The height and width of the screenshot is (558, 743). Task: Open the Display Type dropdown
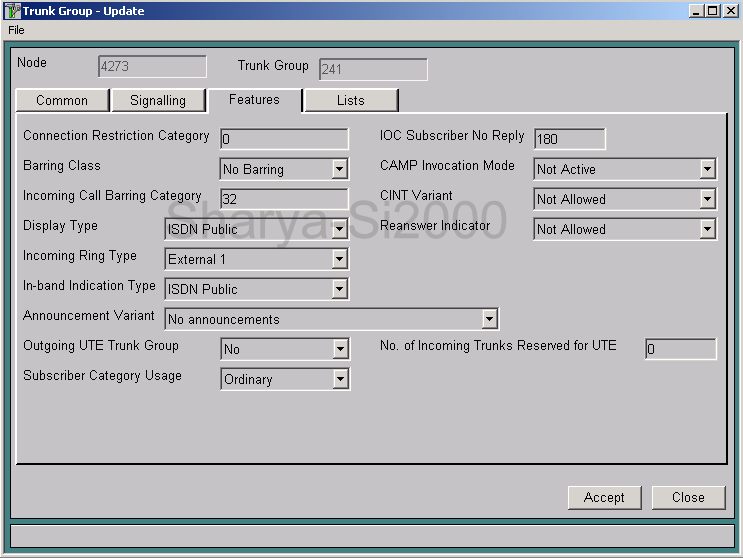339,229
